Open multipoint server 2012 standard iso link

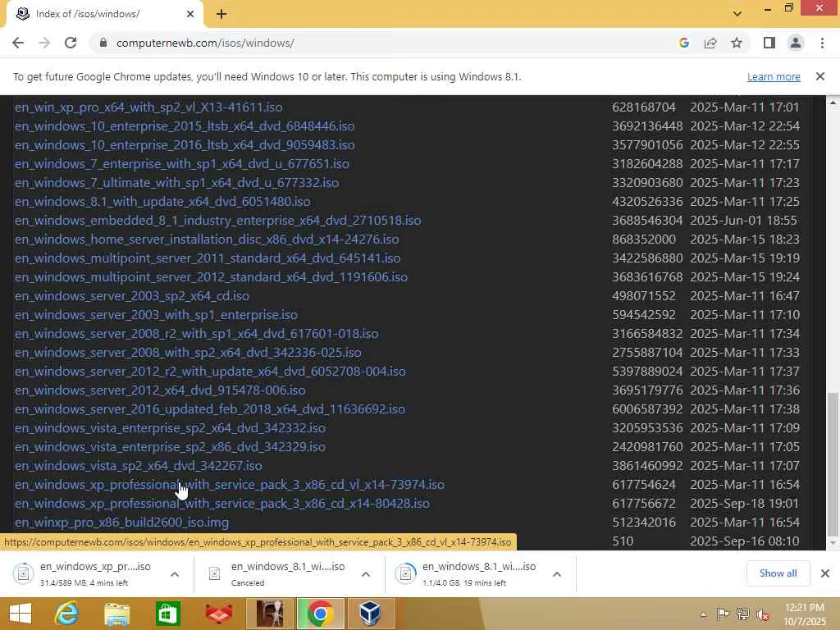coord(211,277)
